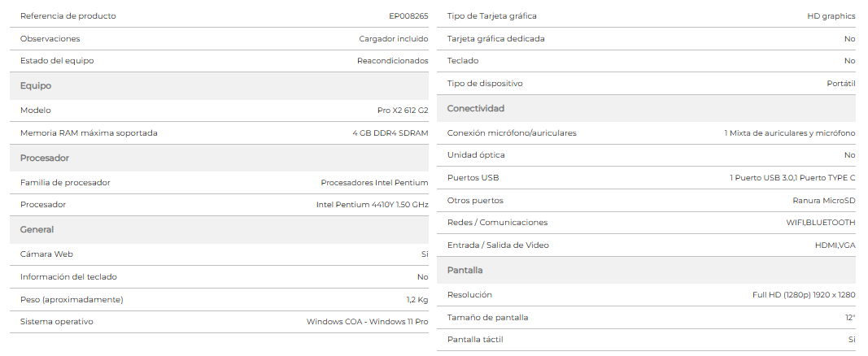This screenshot has height=356, width=868.
Task: Click the Reacondicionados status value
Action: (392, 61)
